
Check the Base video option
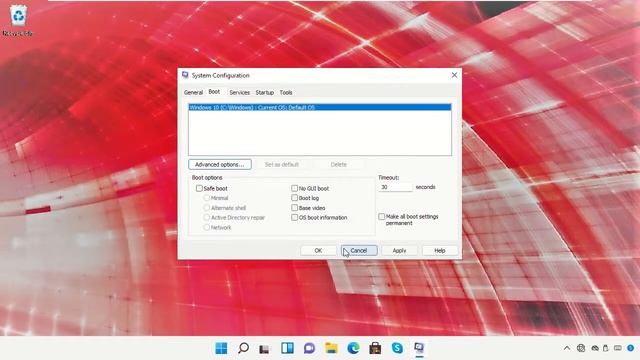294,208
